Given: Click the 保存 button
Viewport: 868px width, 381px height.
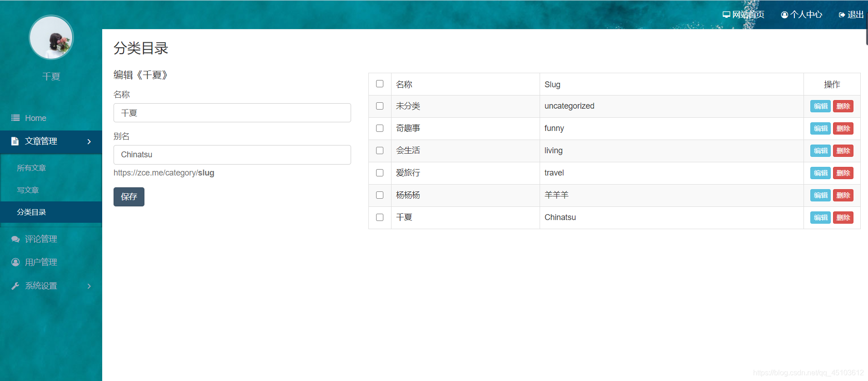Looking at the screenshot, I should click(x=129, y=197).
